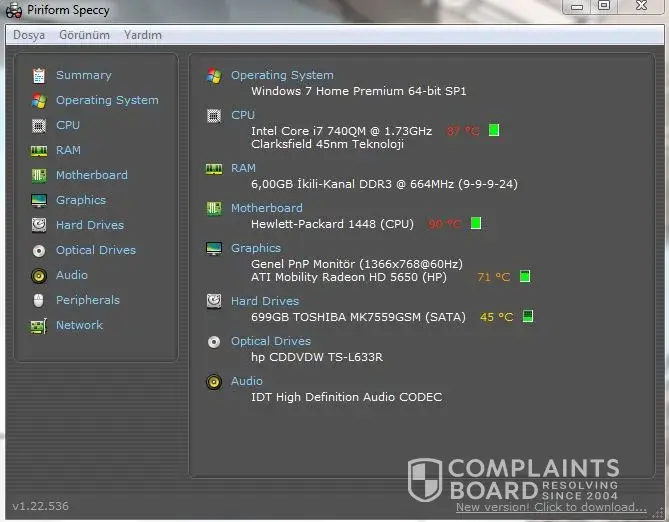
Task: Click the Peripherals mouse icon in sidebar
Action: pyautogui.click(x=39, y=300)
